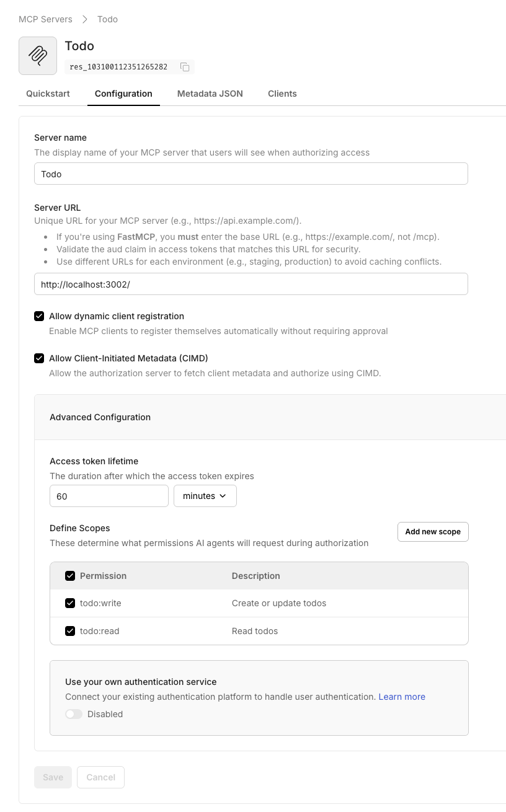Screen dimensions: 506x812
Task: Open the Metadata JSON tab
Action: pyautogui.click(x=210, y=94)
